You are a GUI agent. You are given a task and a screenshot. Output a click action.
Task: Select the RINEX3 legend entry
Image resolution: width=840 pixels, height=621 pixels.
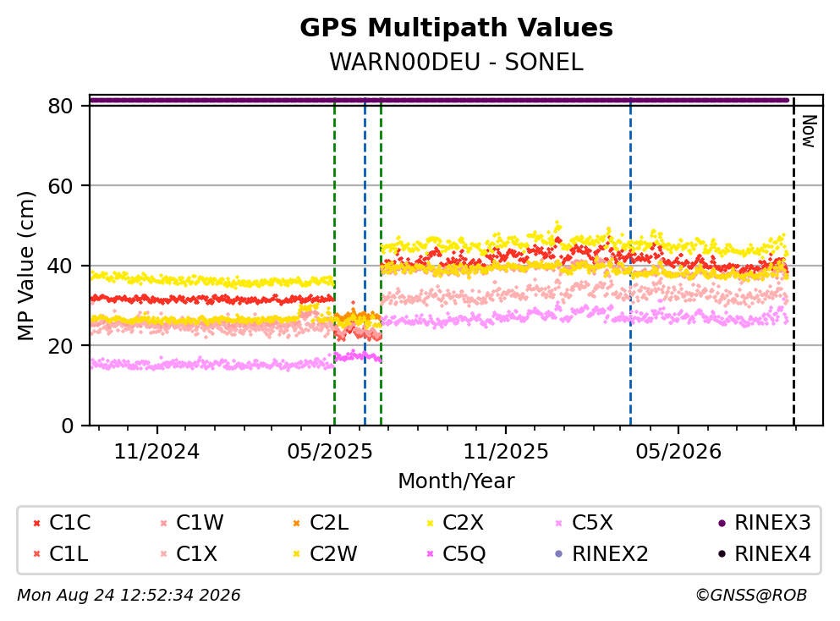[765, 523]
